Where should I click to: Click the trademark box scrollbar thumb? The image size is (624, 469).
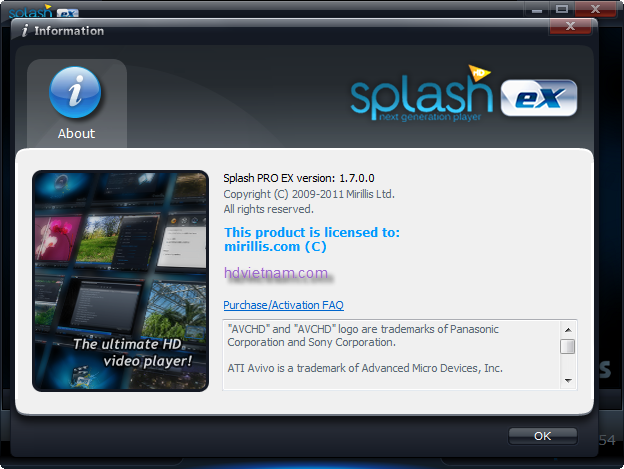[567, 346]
